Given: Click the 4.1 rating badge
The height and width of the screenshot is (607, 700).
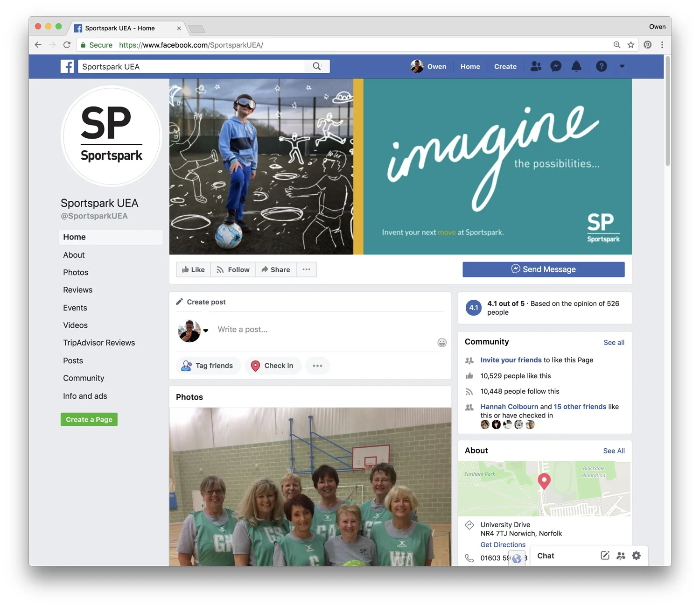Looking at the screenshot, I should (x=474, y=308).
